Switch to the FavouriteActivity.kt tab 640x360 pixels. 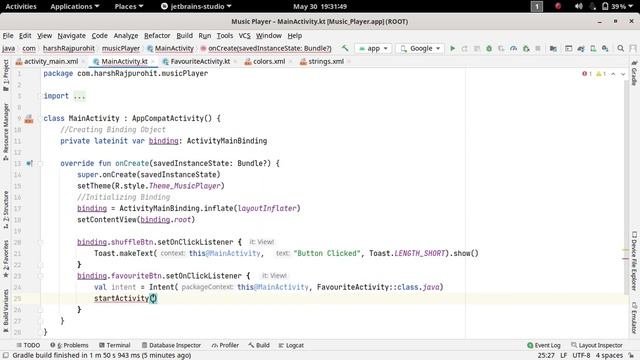coord(200,61)
